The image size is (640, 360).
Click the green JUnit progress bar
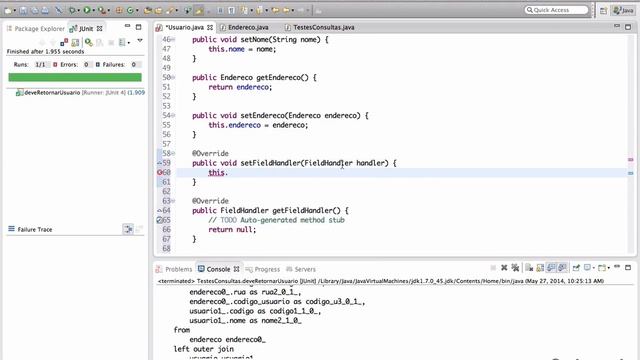pyautogui.click(x=75, y=77)
